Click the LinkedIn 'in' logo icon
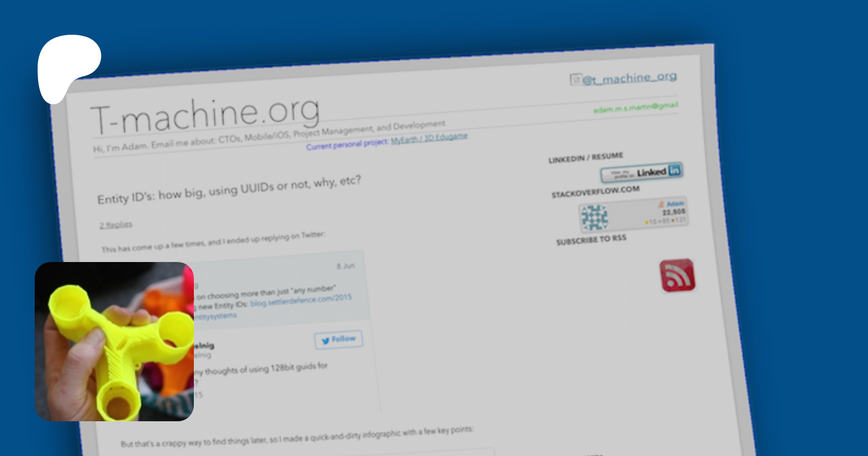The width and height of the screenshot is (868, 456). coord(675,170)
